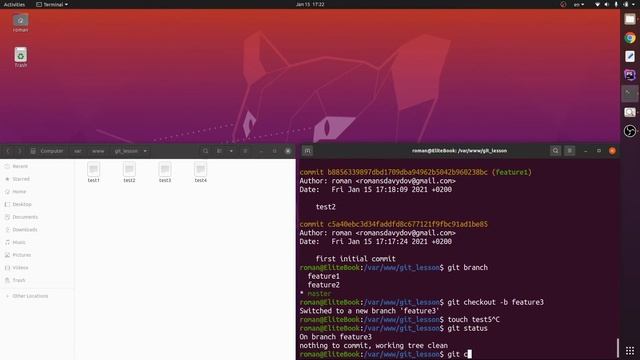
Task: Open Home in Files sidebar
Action: click(x=19, y=191)
